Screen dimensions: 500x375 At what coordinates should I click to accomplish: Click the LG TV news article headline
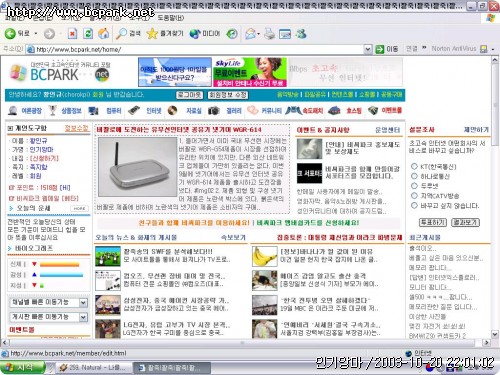coord(177,325)
